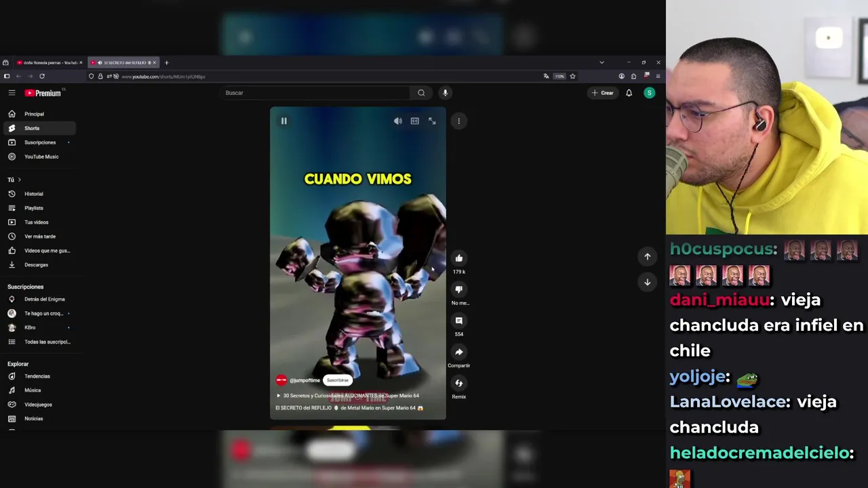
Task: Open linked video 30 Secretos y Curiosidades
Action: [x=347, y=396]
